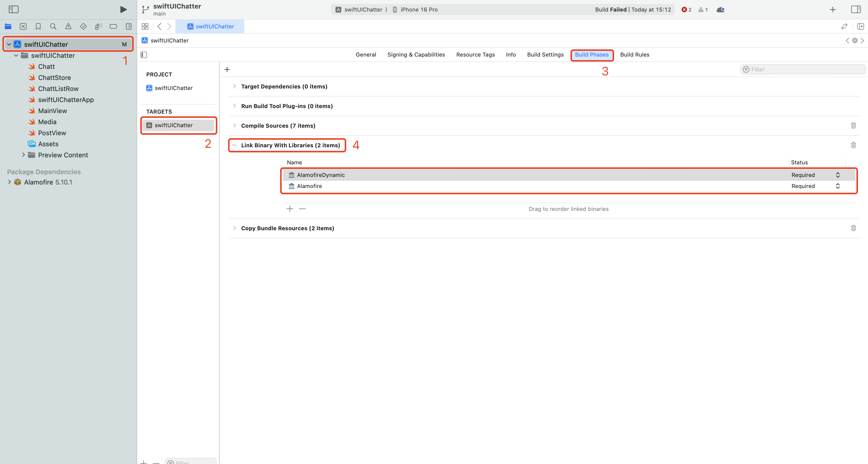Viewport: 868px width, 464px height.
Task: Collapse Link Binary With Libraries section
Action: 234,145
